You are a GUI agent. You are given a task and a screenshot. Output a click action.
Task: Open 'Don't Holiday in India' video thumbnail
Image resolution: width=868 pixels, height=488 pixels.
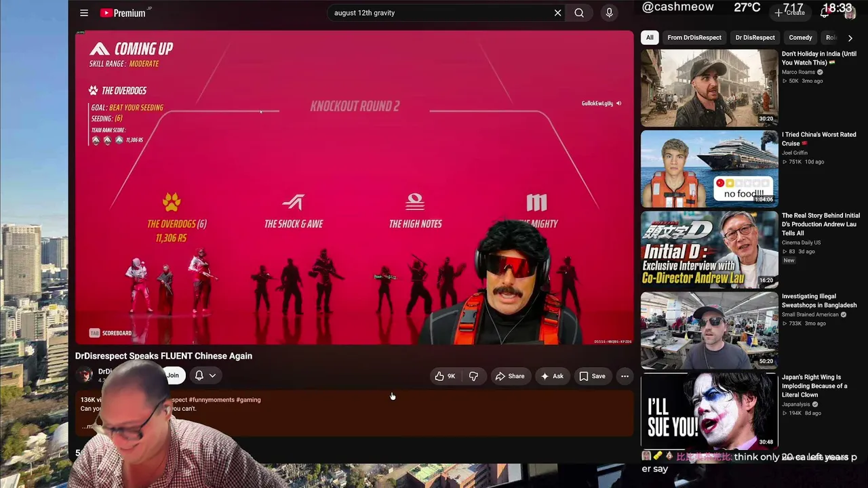(709, 88)
